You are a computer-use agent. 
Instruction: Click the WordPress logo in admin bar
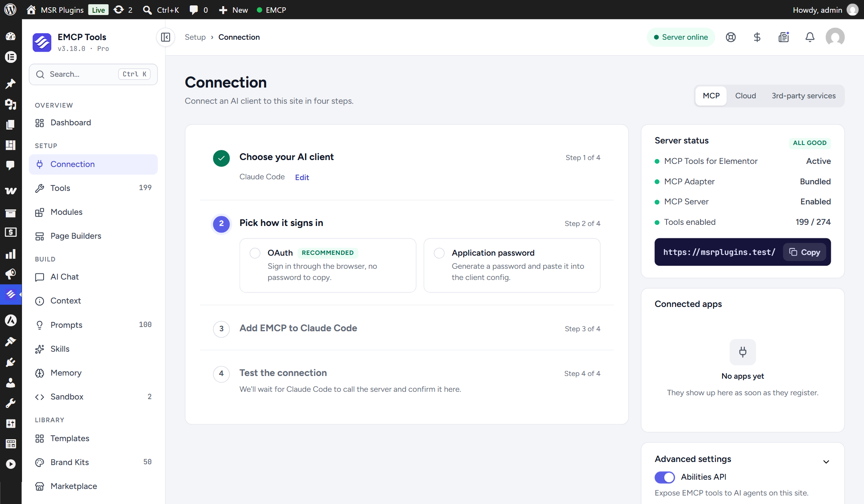click(10, 10)
